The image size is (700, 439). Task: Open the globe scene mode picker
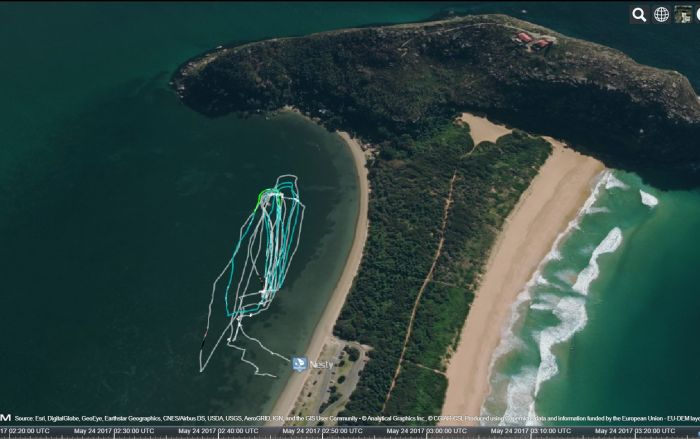tap(662, 14)
